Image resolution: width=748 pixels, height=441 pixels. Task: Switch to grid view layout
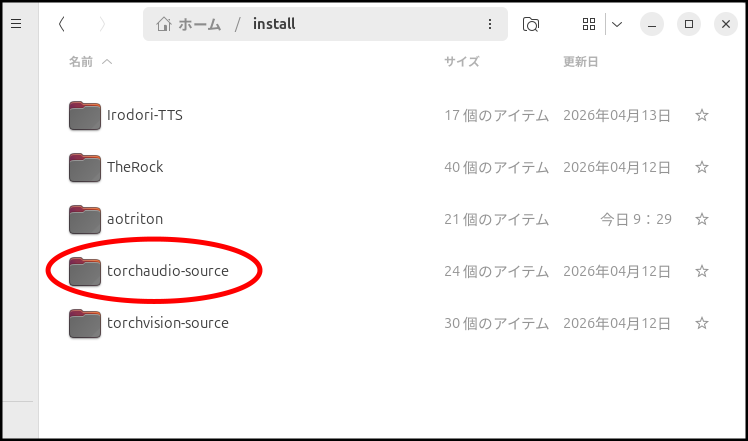[x=590, y=24]
